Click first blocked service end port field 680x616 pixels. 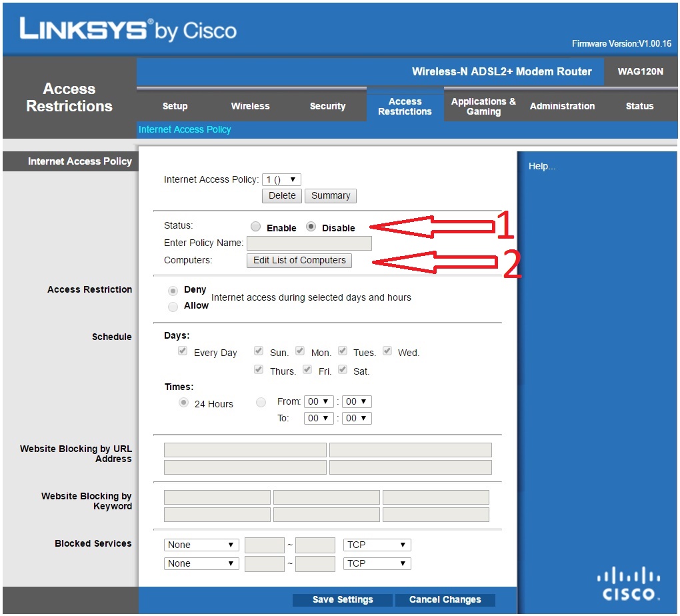click(315, 545)
